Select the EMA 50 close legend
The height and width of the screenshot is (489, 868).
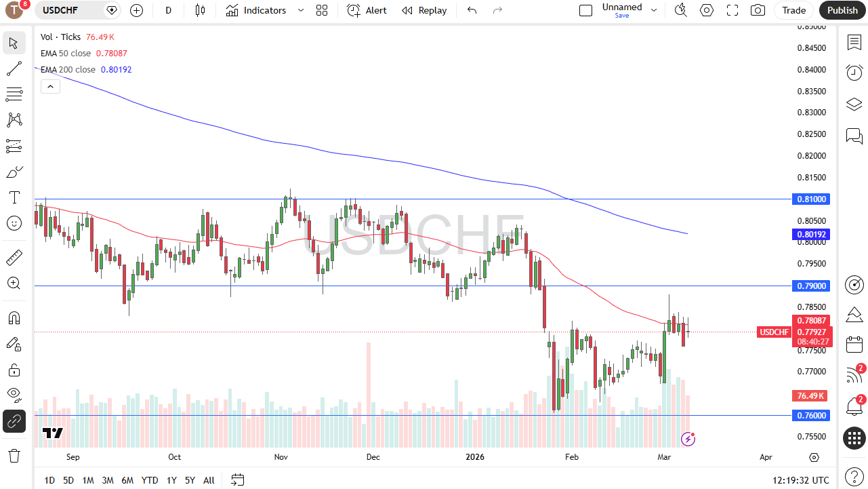(67, 53)
